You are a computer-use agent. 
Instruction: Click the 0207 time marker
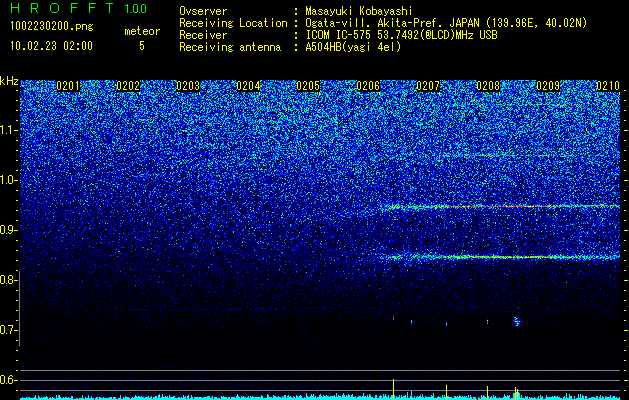[x=428, y=86]
